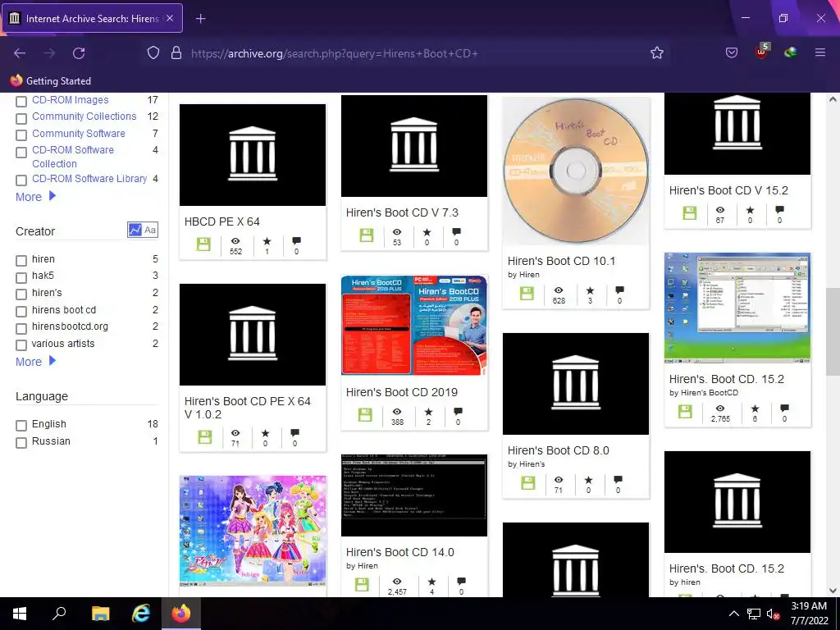
Task: Click the favorites star under Hiren's Boot CD 10.1
Action: 590,291
